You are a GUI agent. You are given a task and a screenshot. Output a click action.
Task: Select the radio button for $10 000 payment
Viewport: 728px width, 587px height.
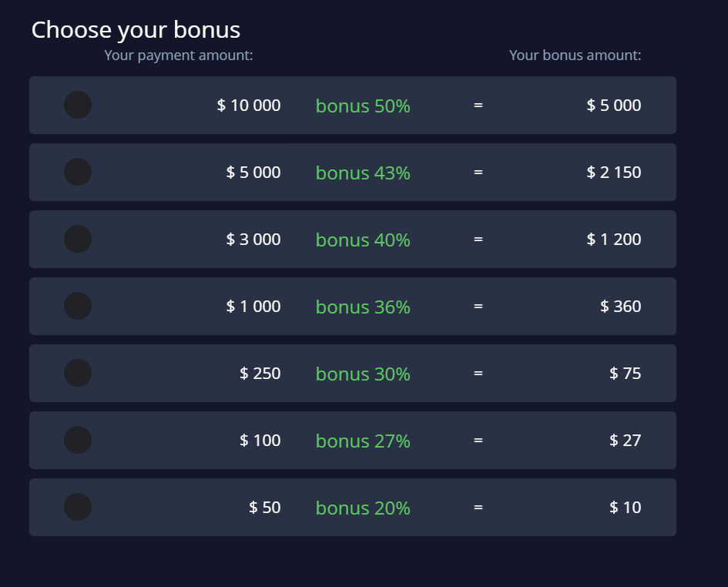coord(77,105)
